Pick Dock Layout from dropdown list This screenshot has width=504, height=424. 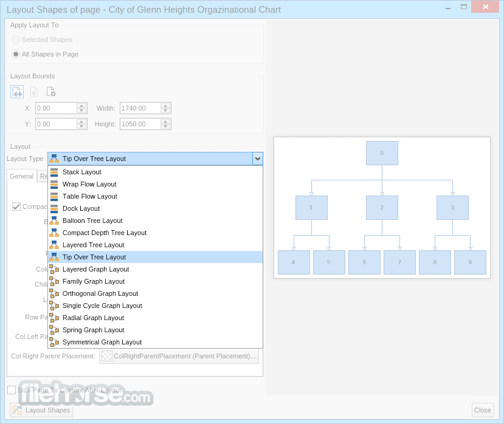pos(155,209)
